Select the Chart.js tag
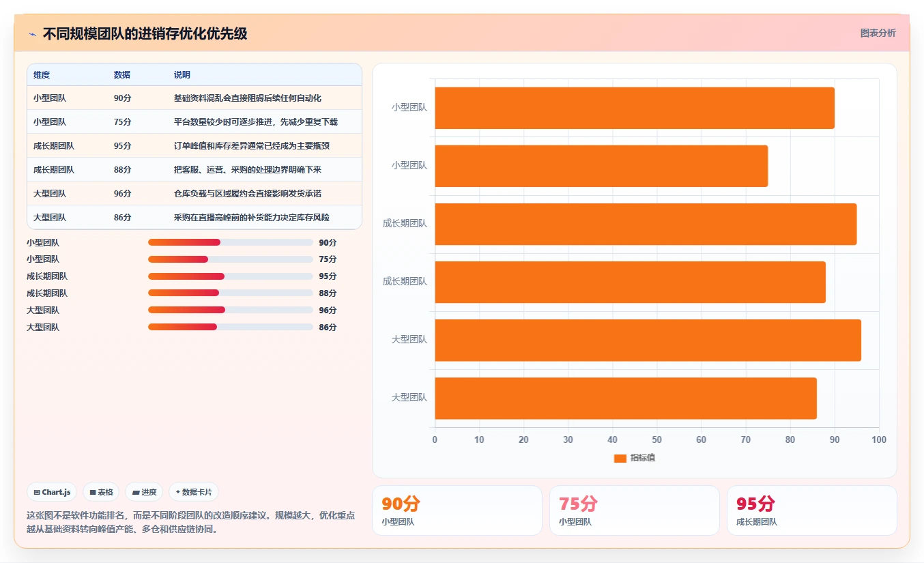This screenshot has height=563, width=924. (x=53, y=492)
